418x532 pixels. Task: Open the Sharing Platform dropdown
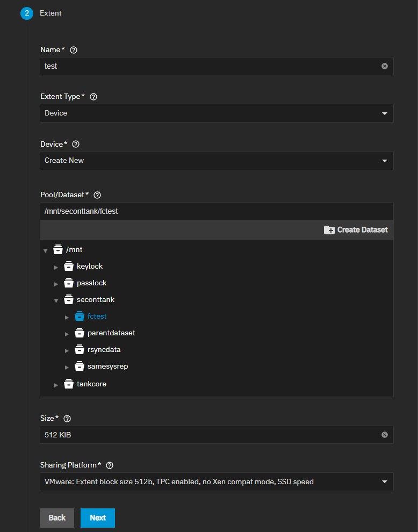[x=217, y=482]
